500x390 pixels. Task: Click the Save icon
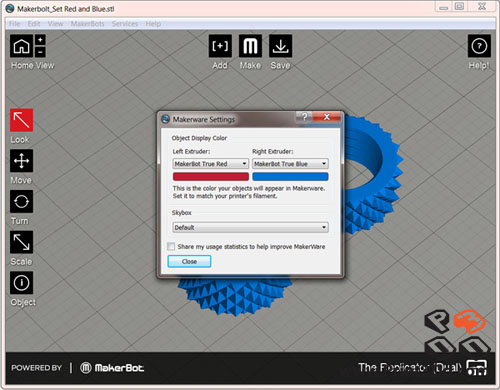(x=281, y=46)
